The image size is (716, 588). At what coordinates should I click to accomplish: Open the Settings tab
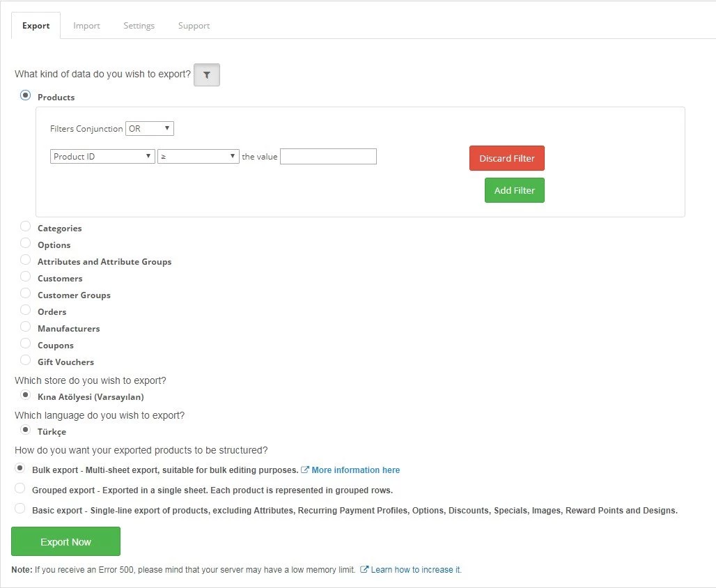(x=139, y=25)
